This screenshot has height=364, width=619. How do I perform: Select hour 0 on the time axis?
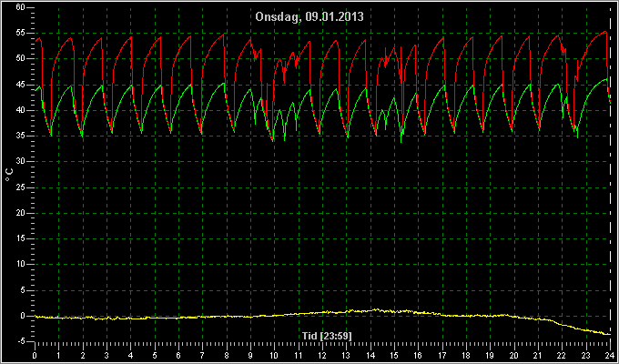click(35, 355)
